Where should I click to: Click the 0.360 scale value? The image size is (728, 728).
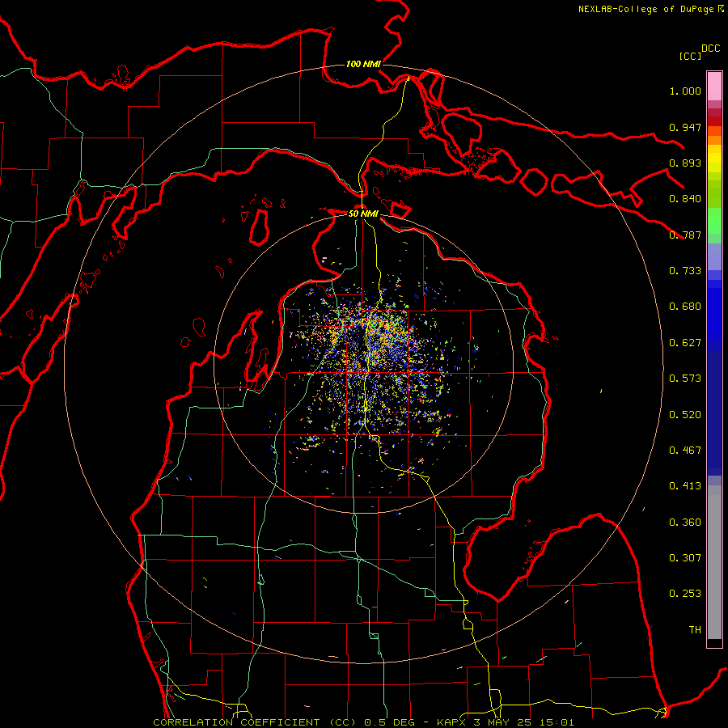[x=685, y=523]
